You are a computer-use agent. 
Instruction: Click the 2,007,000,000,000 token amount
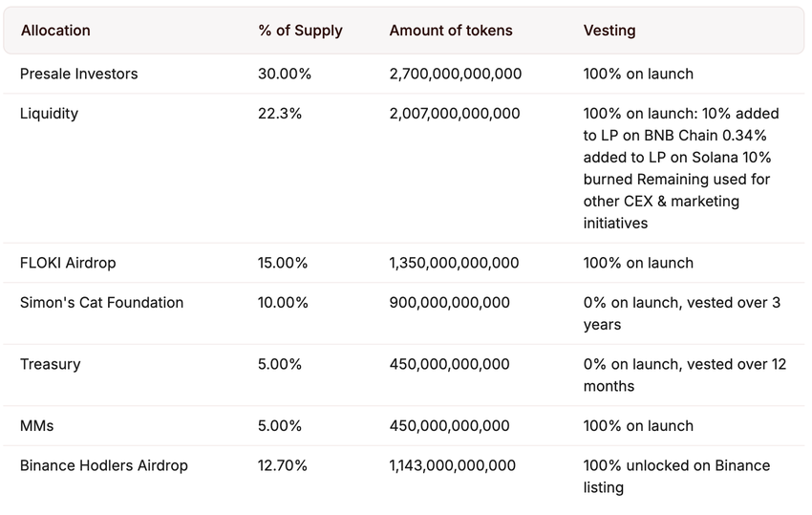[x=455, y=114]
